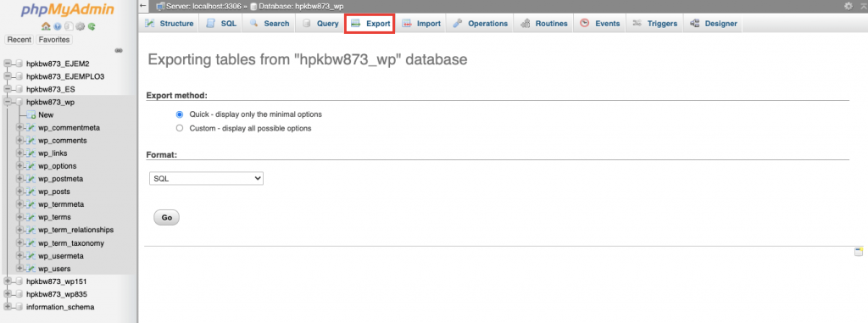Open navigation panel settings gear icon
The height and width of the screenshot is (323, 868).
[x=81, y=26]
